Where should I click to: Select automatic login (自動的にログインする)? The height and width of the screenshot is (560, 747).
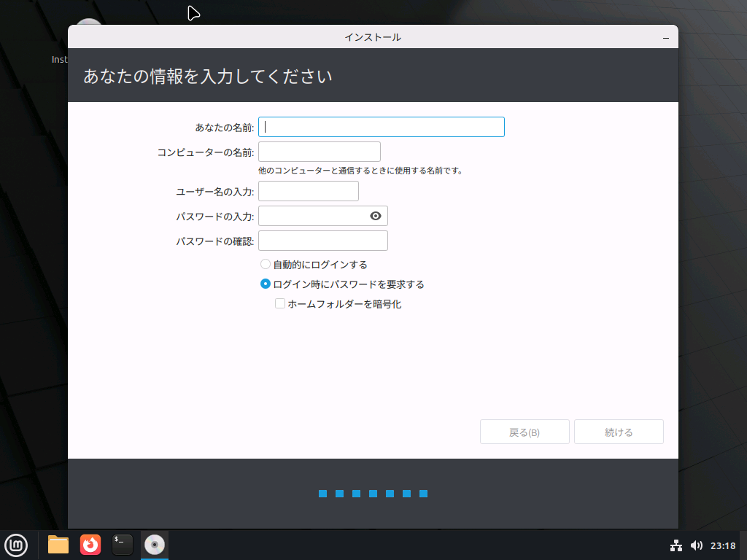(x=265, y=264)
